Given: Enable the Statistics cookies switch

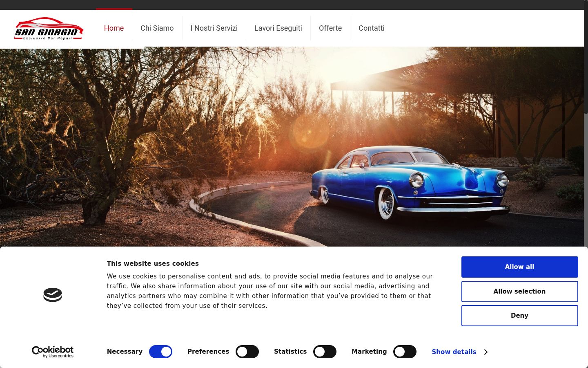Looking at the screenshot, I should point(325,352).
